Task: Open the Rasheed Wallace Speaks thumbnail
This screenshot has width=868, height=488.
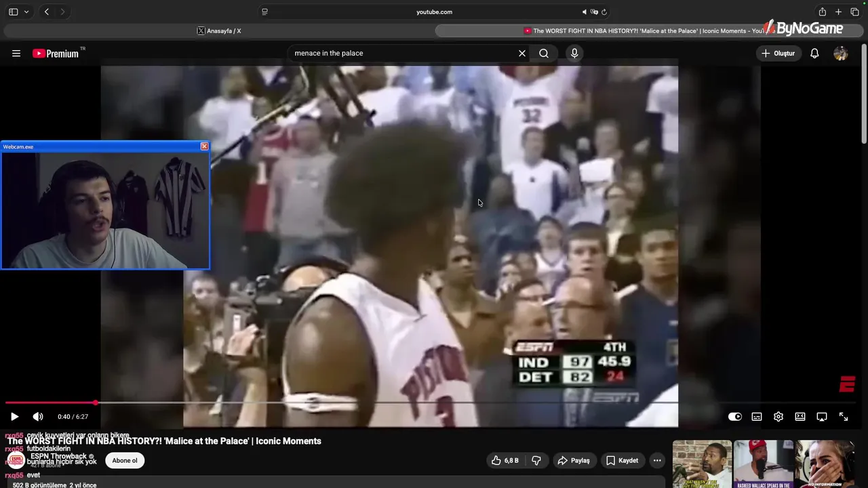Action: (764, 464)
